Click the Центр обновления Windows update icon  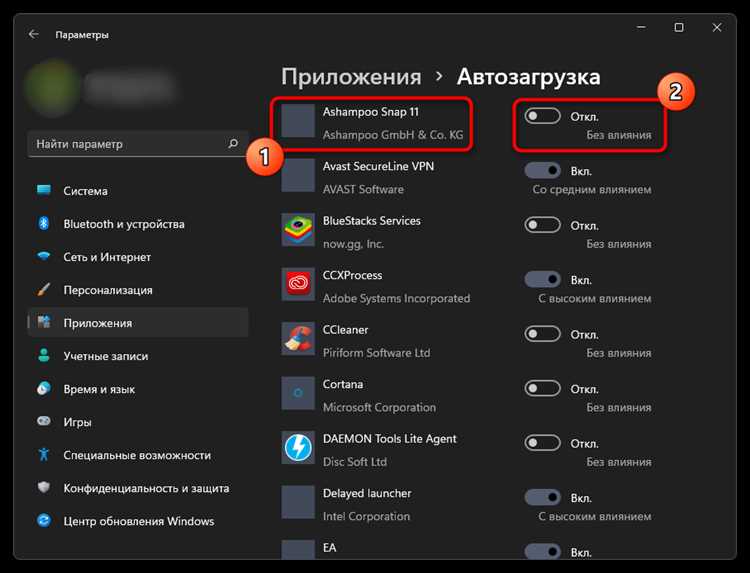[x=44, y=520]
